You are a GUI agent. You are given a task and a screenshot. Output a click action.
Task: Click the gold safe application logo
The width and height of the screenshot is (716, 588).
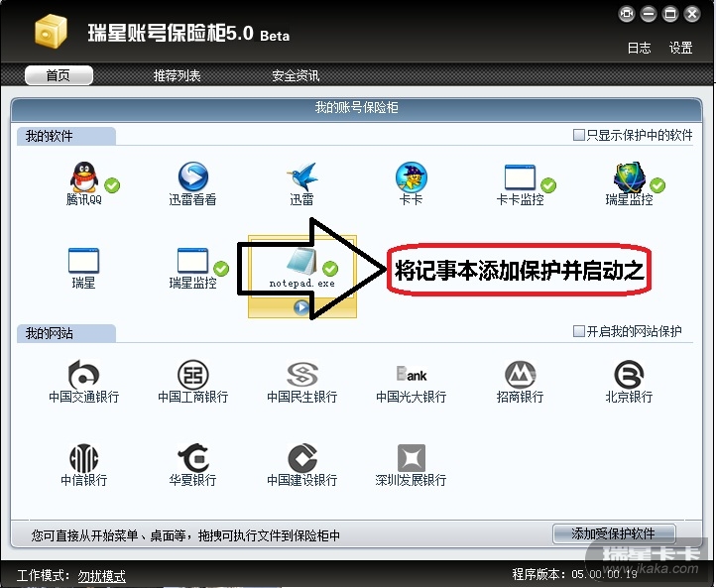pyautogui.click(x=51, y=31)
